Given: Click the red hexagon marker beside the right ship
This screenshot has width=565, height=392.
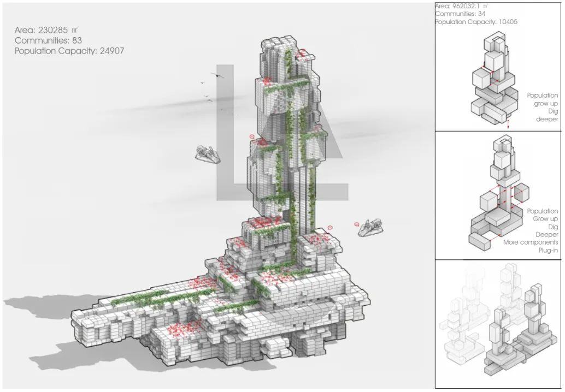Looking at the screenshot, I should coord(357,224).
